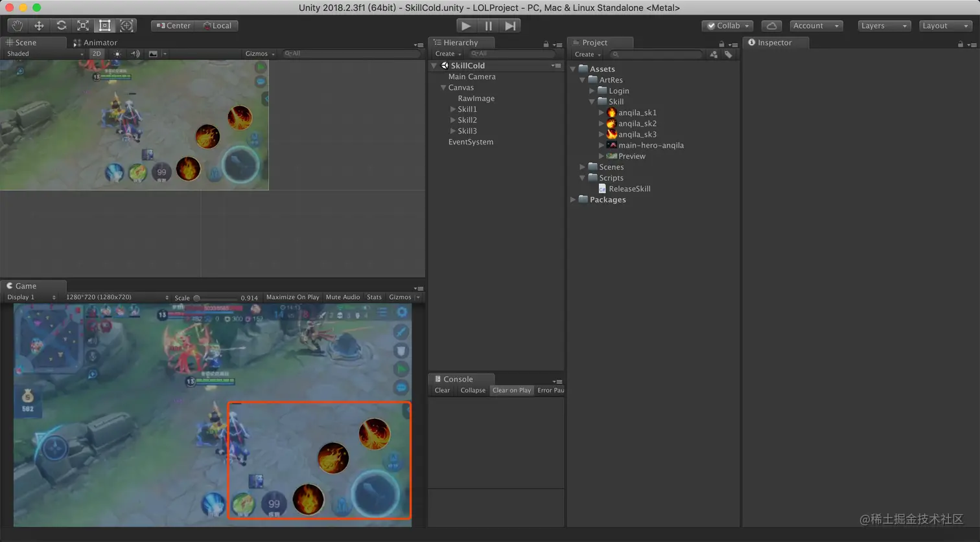Toggle Scene effects image icon

153,54
